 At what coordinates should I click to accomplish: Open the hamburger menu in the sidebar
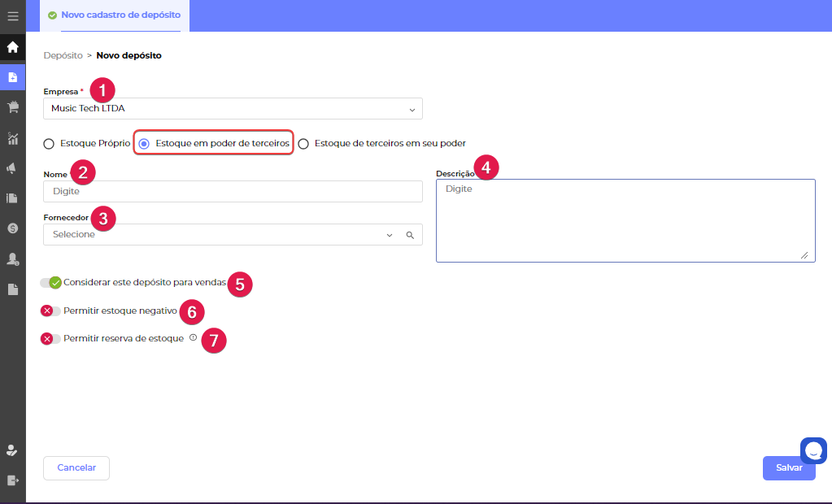(12, 15)
